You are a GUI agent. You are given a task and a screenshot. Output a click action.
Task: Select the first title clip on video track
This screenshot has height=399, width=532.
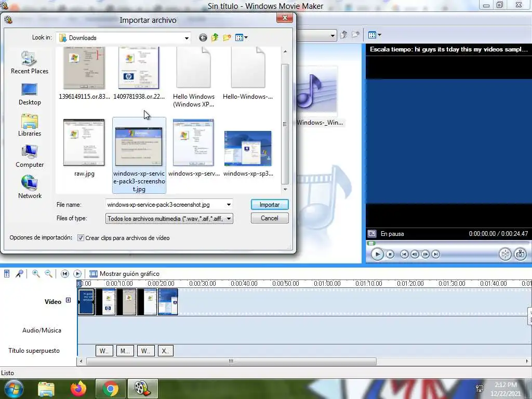[x=86, y=302]
